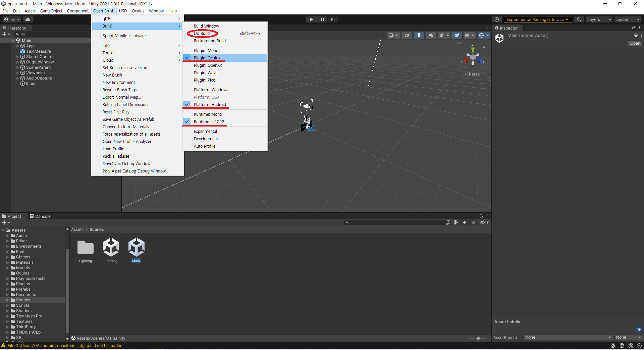Click the Hierarchy create plus button
Image resolution: width=644 pixels, height=350 pixels.
coord(6,34)
